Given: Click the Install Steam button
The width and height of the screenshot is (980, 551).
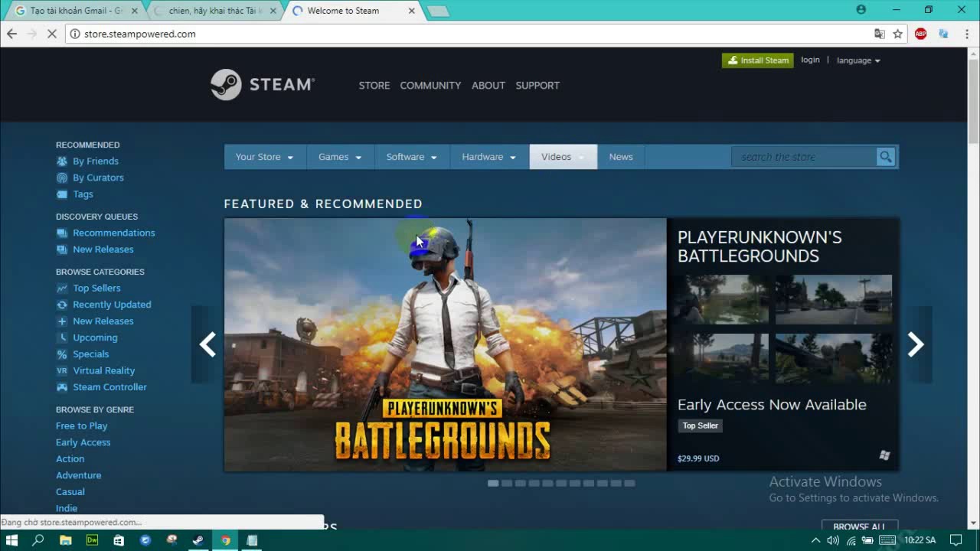Looking at the screenshot, I should point(757,60).
